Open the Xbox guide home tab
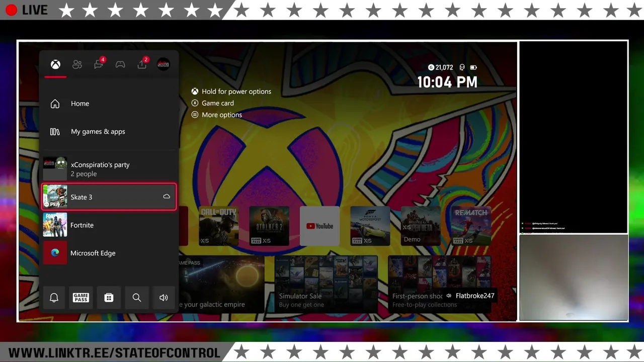The image size is (644, 362). click(55, 64)
